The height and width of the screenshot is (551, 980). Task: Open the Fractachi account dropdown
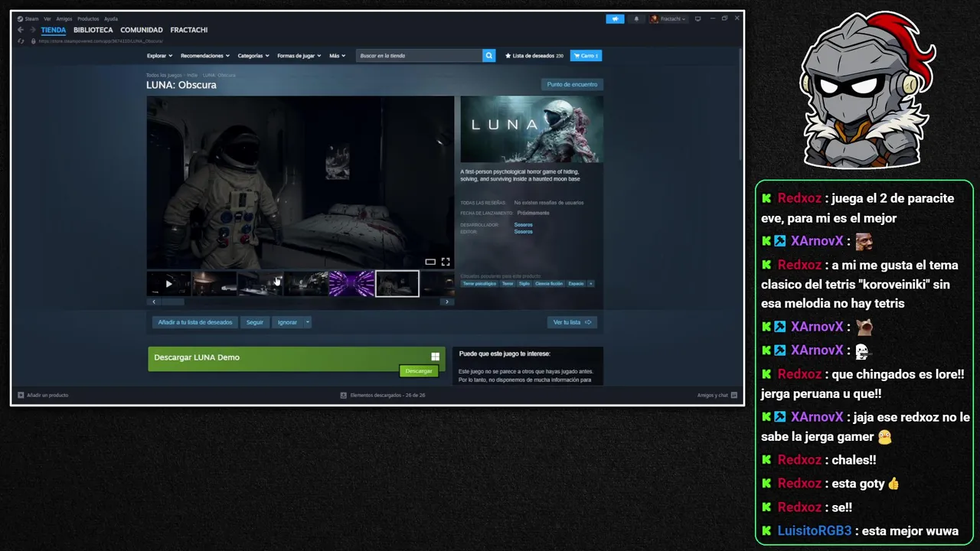[668, 18]
